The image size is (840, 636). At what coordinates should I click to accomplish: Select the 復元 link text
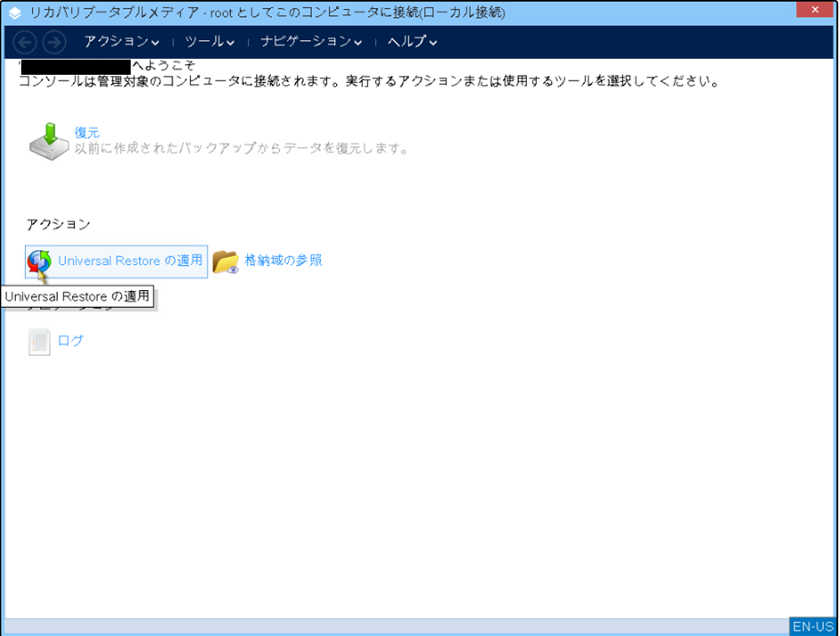[87, 133]
